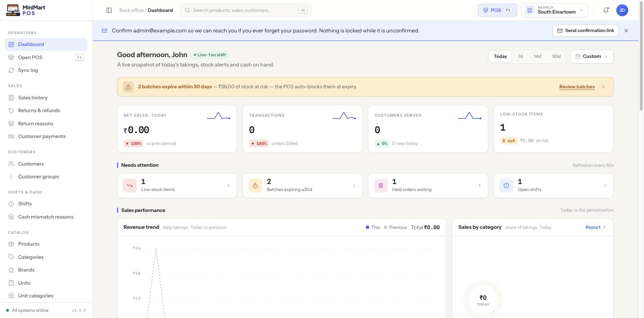The width and height of the screenshot is (644, 318).
Task: Go to Dashboard in the sidebar
Action: [x=46, y=44]
